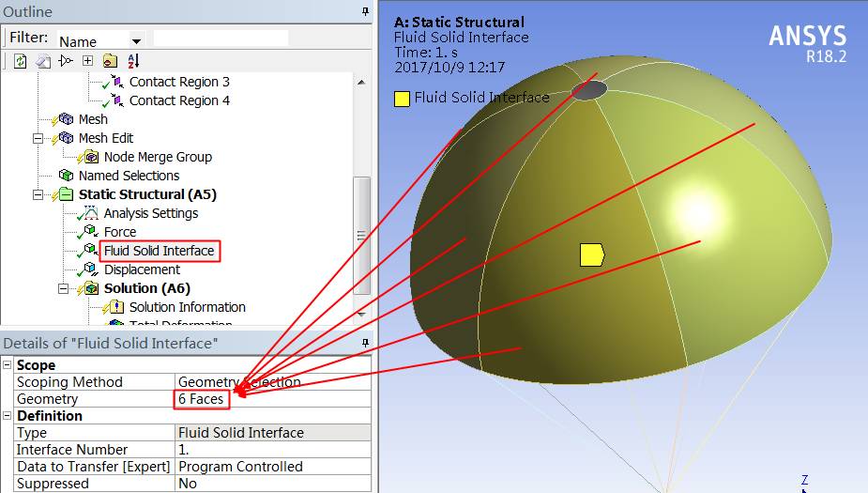Select Analysis Settings item

[150, 213]
